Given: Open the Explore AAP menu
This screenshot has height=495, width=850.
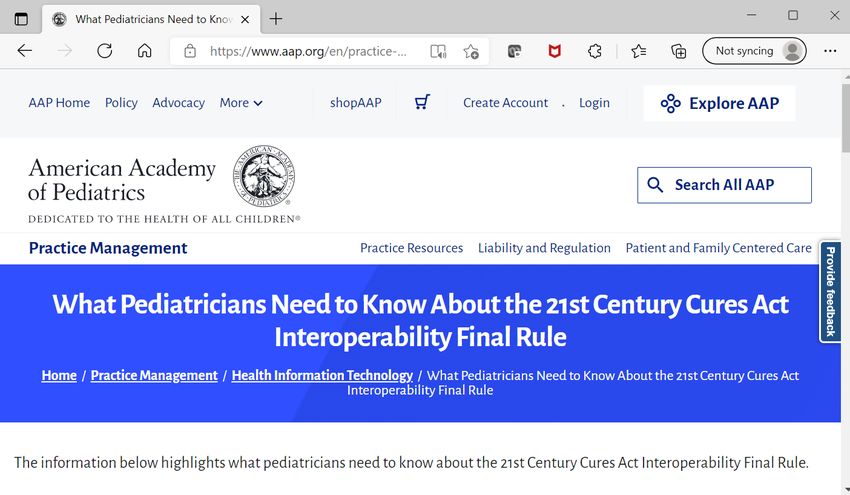Looking at the screenshot, I should [x=719, y=103].
